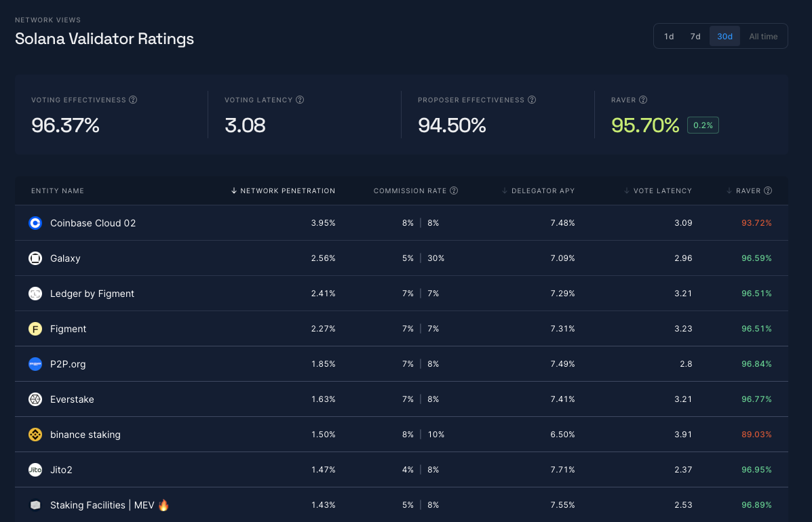Screen dimensions: 812x522
Task: Click the binance staking logo icon
Action: 35,435
